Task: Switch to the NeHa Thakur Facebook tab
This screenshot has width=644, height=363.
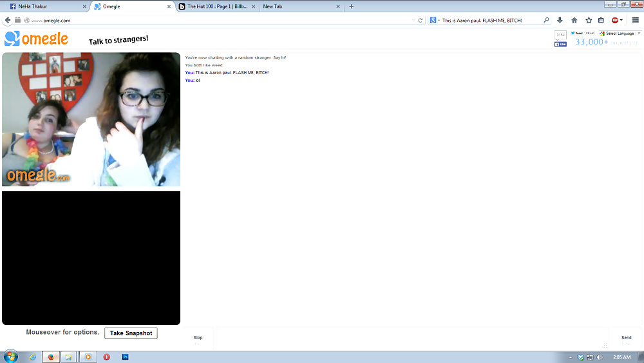Action: coord(45,6)
